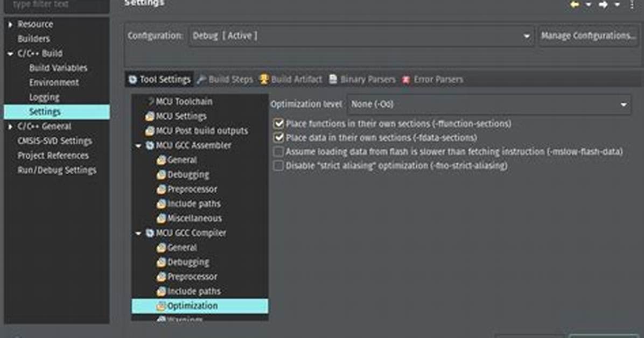Open the back history dropdown arrow
Viewport: 644px width, 338px height.
589,4
